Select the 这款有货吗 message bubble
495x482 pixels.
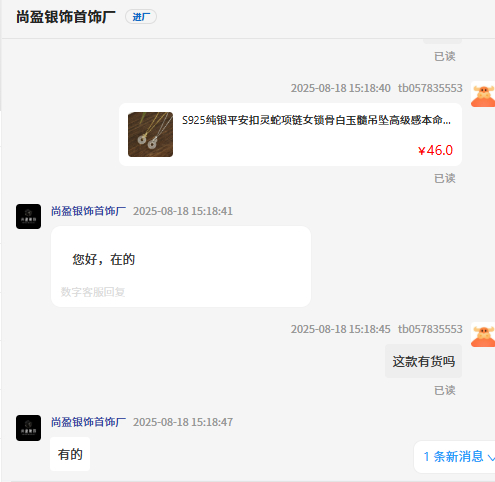(423, 361)
